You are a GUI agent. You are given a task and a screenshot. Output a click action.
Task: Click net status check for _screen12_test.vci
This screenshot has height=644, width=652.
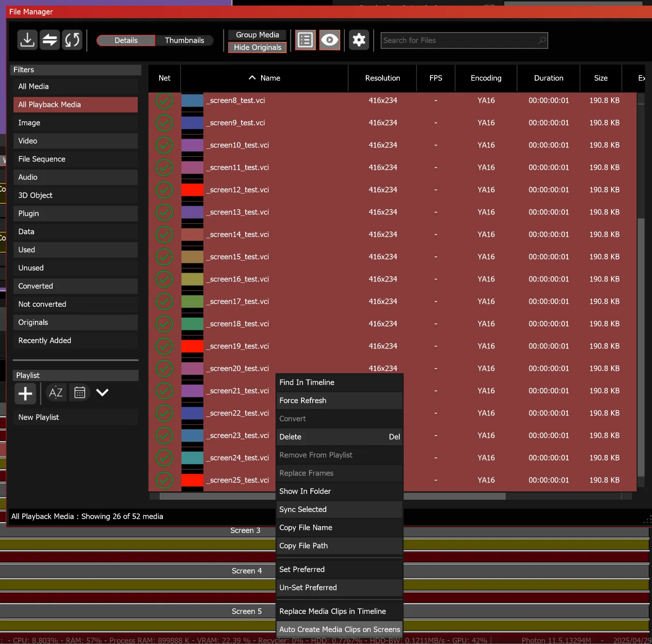point(164,190)
